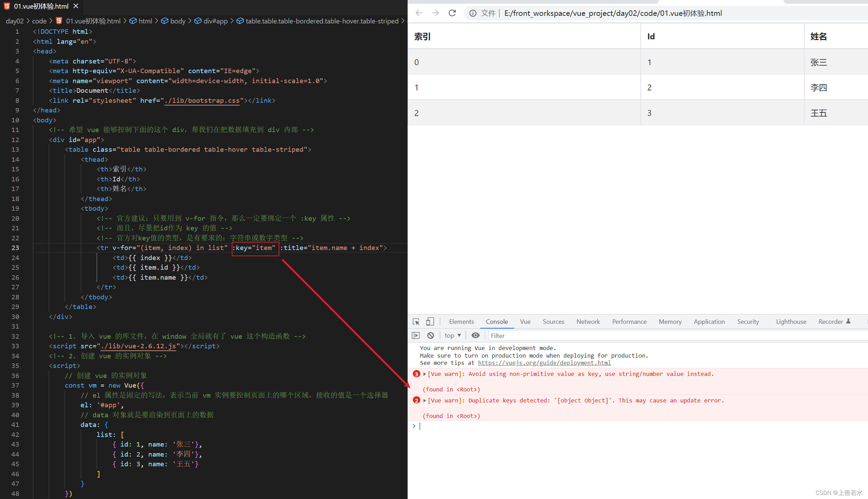Open the Performance DevTools tab
868x499 pixels.
tap(629, 322)
